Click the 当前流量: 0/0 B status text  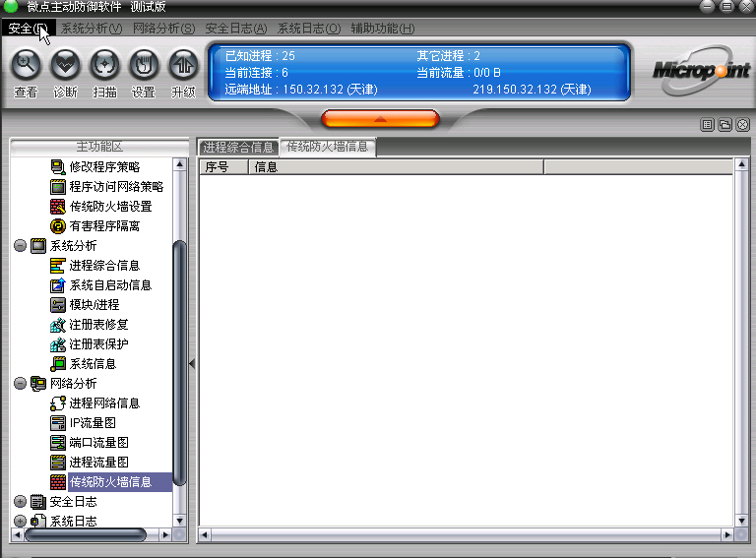(x=459, y=73)
